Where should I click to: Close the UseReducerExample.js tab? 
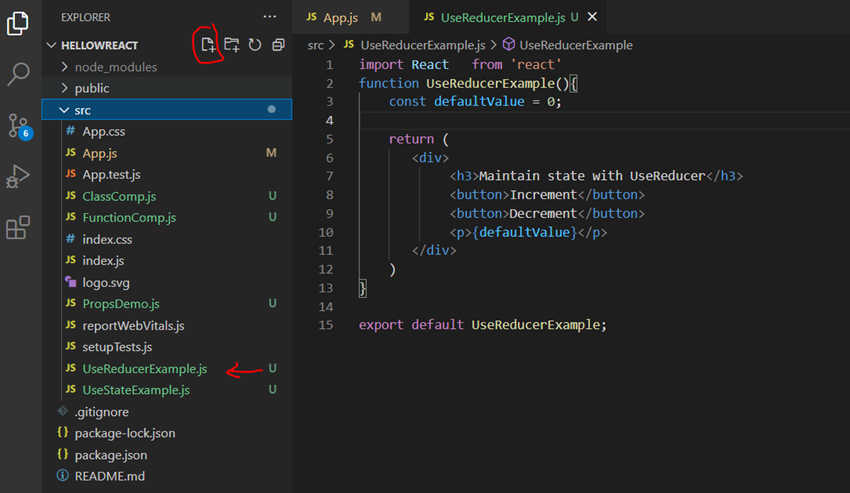click(x=593, y=17)
